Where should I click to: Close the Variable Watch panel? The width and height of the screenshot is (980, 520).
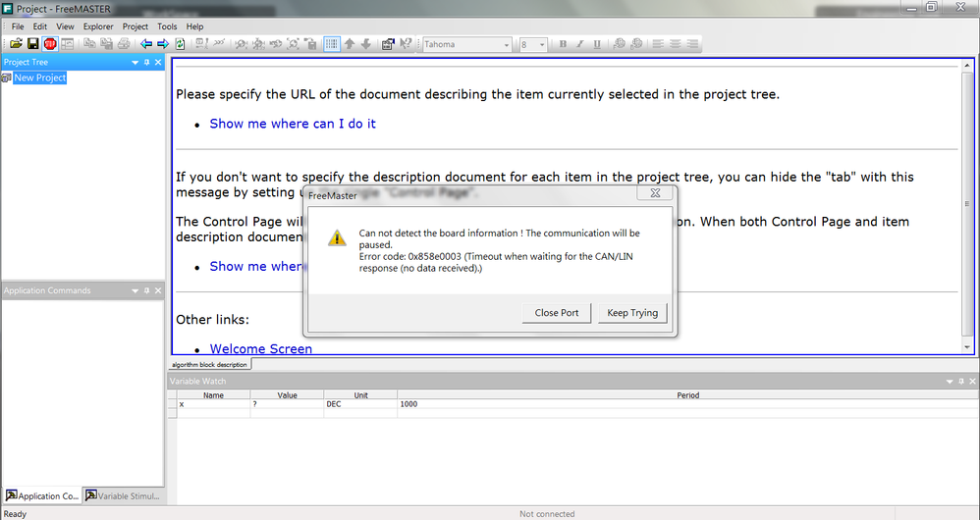(972, 382)
